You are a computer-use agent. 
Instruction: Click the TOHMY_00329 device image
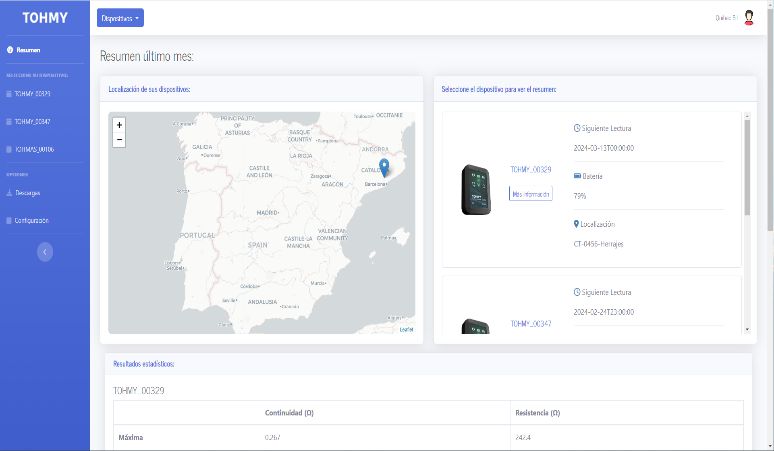tap(476, 190)
